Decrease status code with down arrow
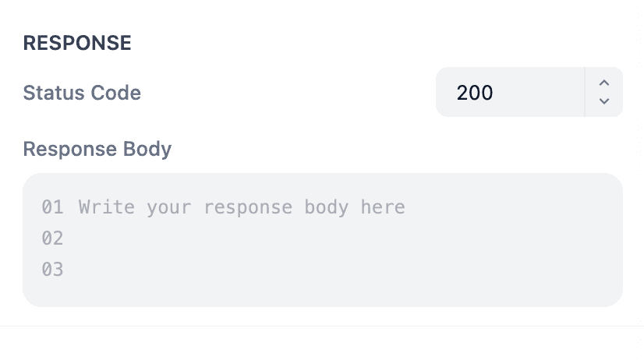The width and height of the screenshot is (644, 360). pyautogui.click(x=603, y=101)
